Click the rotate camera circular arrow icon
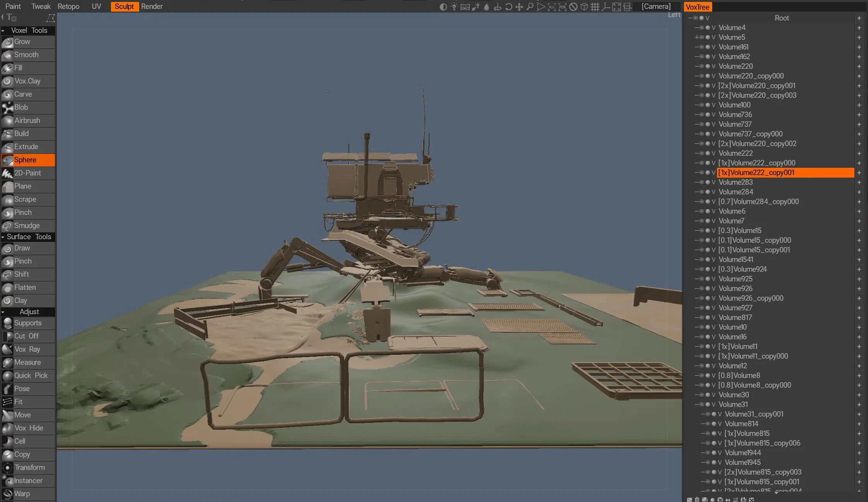Image resolution: width=868 pixels, height=502 pixels. (508, 7)
